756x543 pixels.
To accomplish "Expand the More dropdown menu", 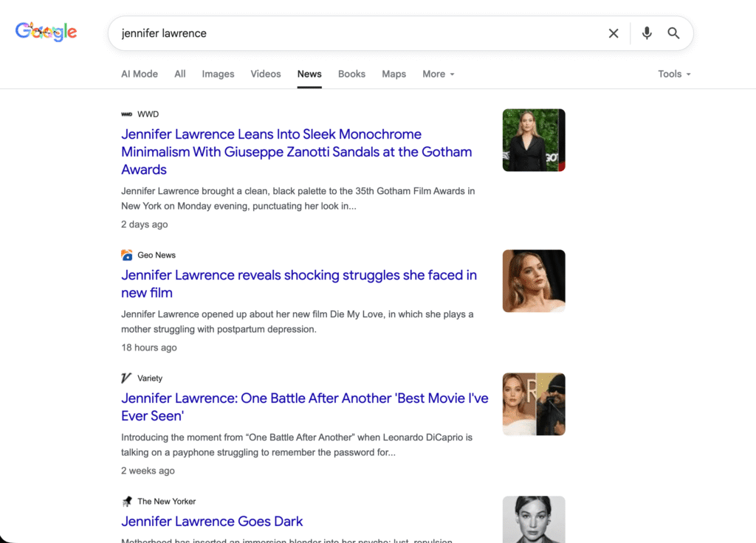I will point(438,74).
